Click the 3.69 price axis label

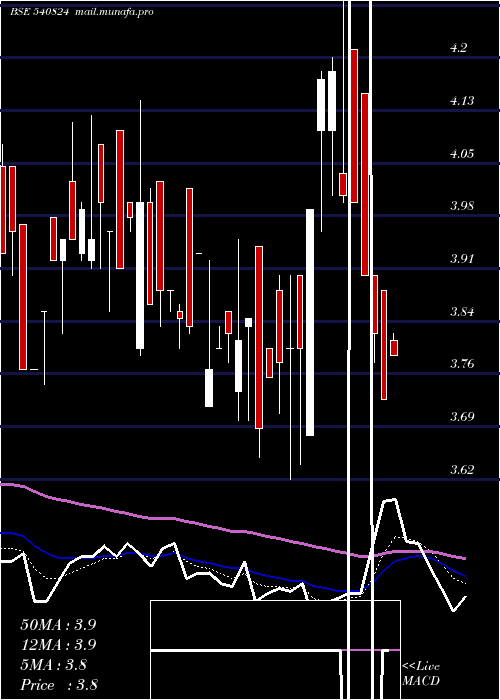(462, 417)
